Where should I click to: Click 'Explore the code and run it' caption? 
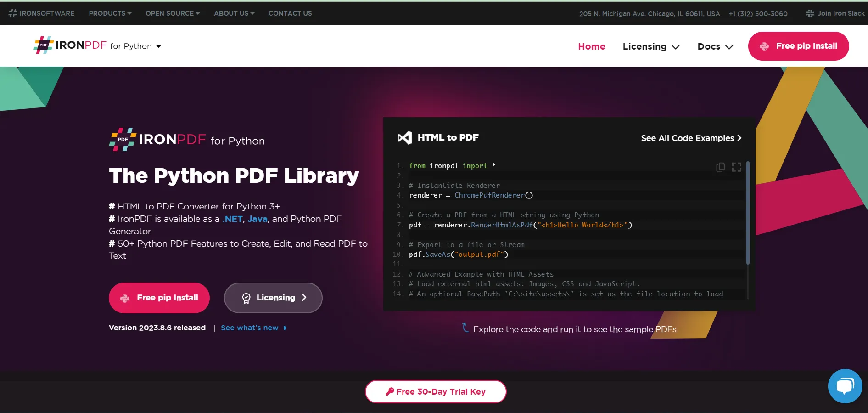tap(574, 329)
